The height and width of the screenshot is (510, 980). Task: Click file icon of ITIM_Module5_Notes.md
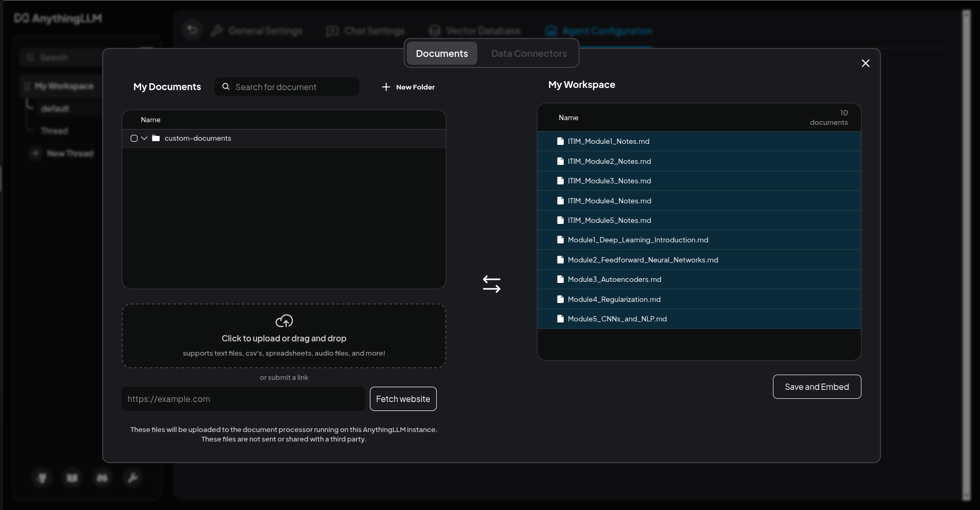(x=561, y=220)
